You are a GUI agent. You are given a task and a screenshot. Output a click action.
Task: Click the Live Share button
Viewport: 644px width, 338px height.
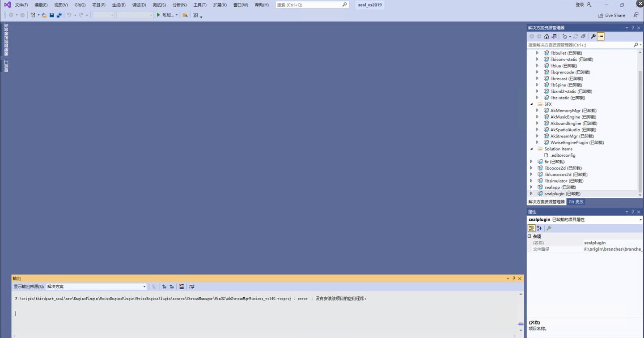point(611,15)
